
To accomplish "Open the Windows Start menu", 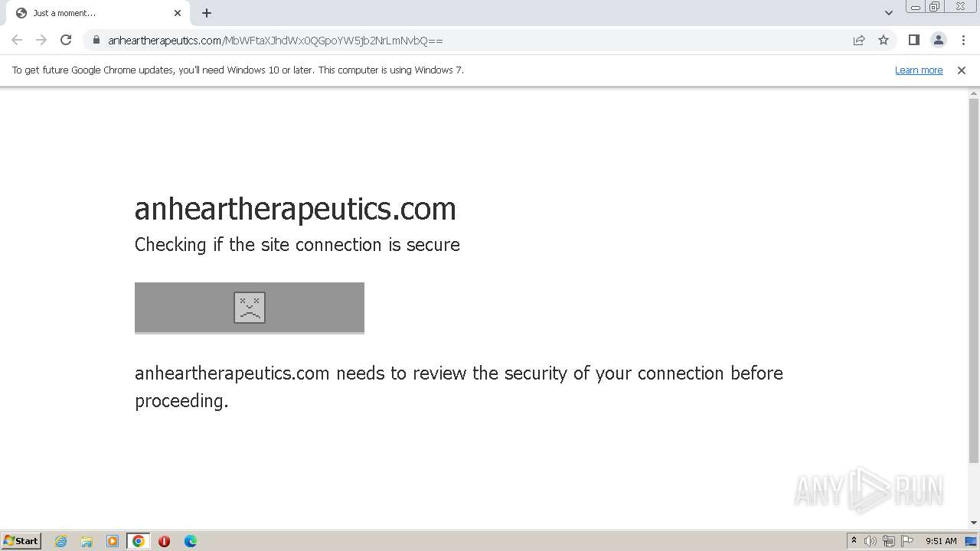I will pos(21,541).
